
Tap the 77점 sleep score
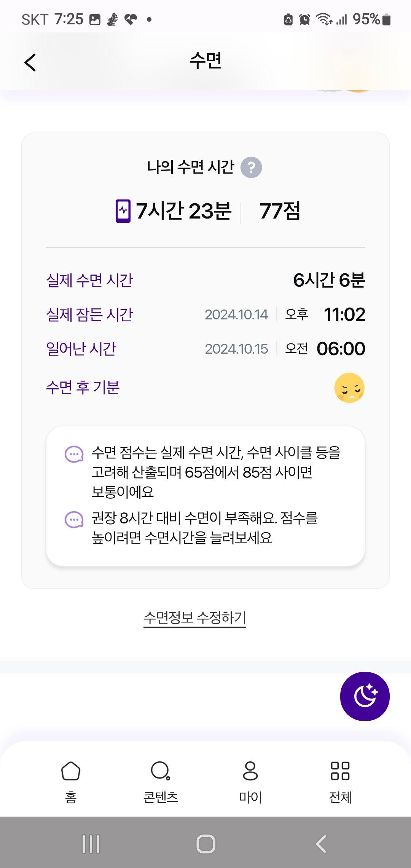(280, 211)
